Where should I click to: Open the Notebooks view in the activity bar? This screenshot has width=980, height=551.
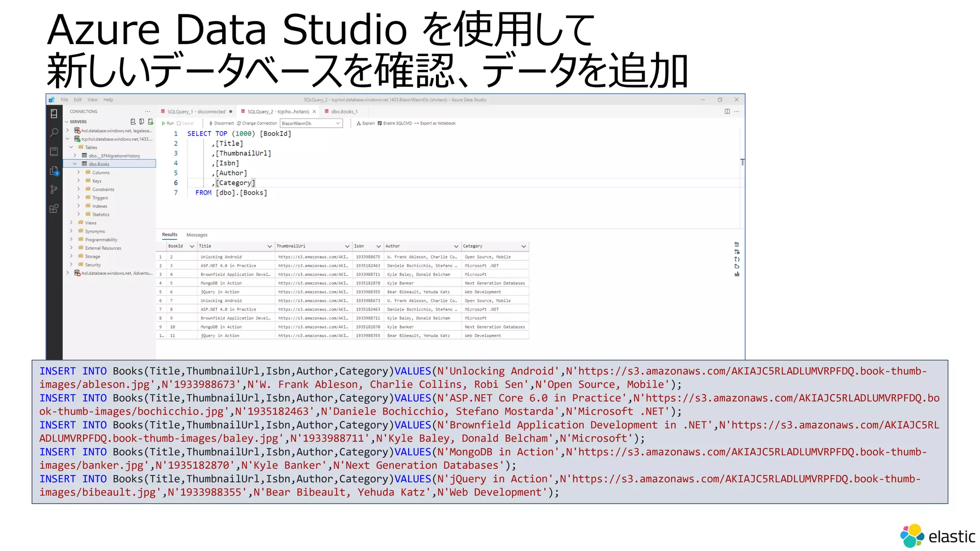[x=54, y=152]
